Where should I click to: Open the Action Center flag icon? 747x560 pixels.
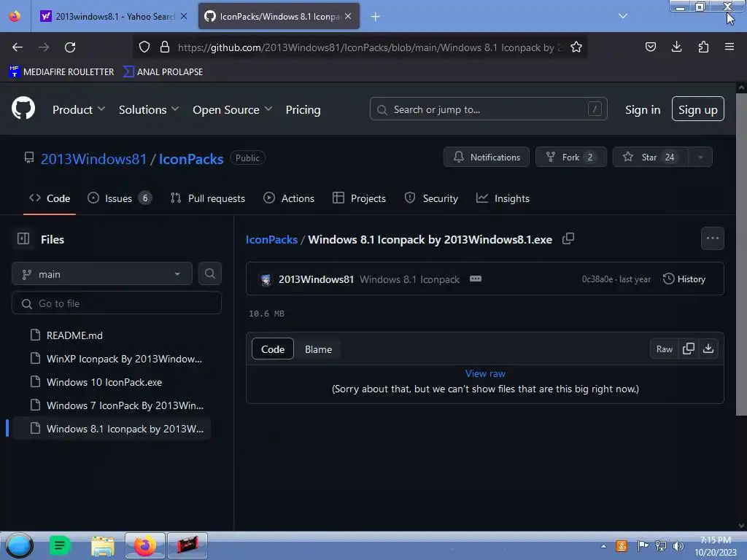[643, 546]
